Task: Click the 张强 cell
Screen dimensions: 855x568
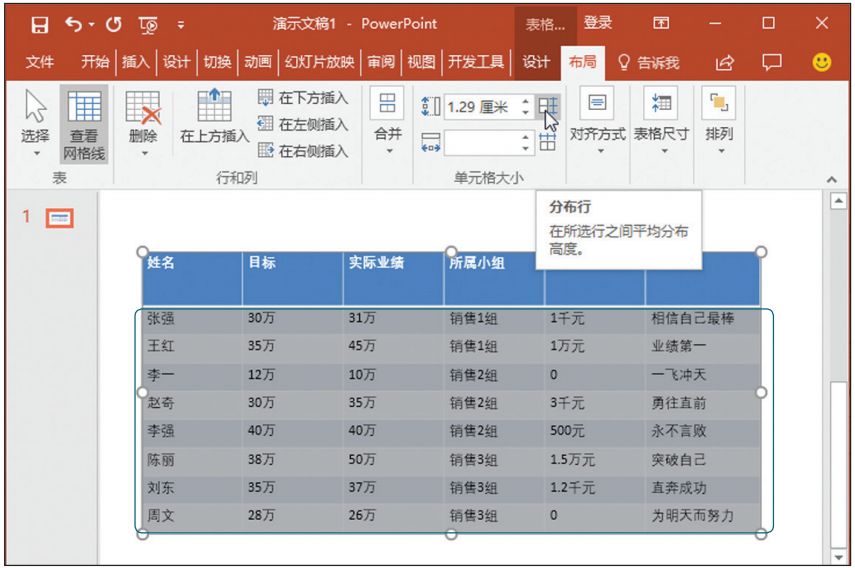Action: coord(192,319)
